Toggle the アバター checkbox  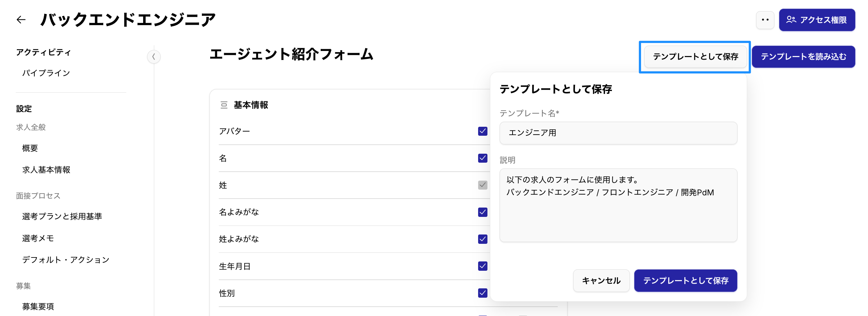(482, 131)
